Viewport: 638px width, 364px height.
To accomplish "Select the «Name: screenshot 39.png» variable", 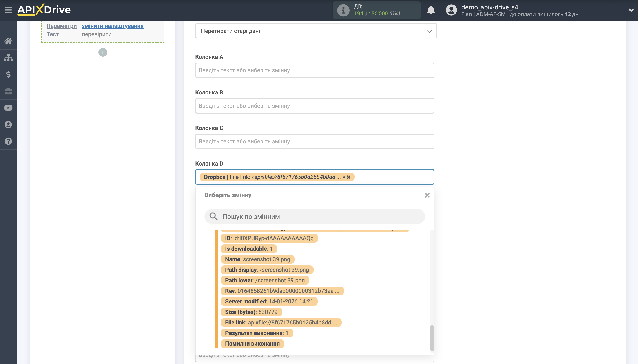I will 258,259.
